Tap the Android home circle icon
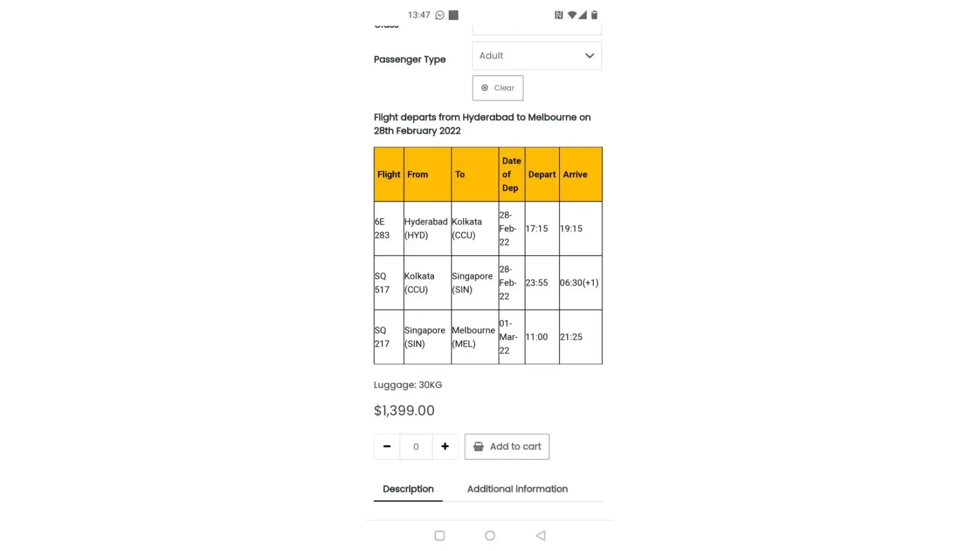 pyautogui.click(x=490, y=536)
